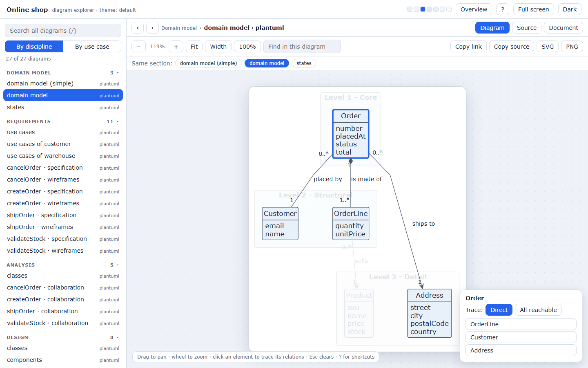This screenshot has height=368, width=588.
Task: Toggle Full screen mode
Action: (x=533, y=9)
